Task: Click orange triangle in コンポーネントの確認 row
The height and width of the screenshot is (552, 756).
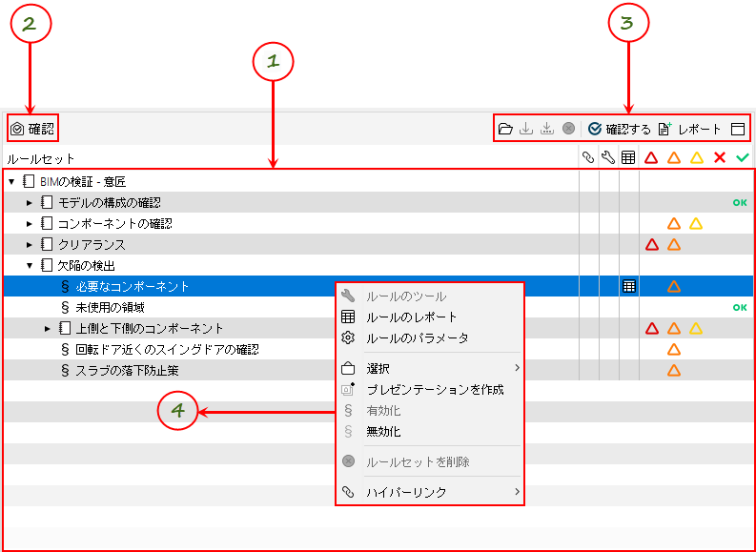Action: pos(674,224)
